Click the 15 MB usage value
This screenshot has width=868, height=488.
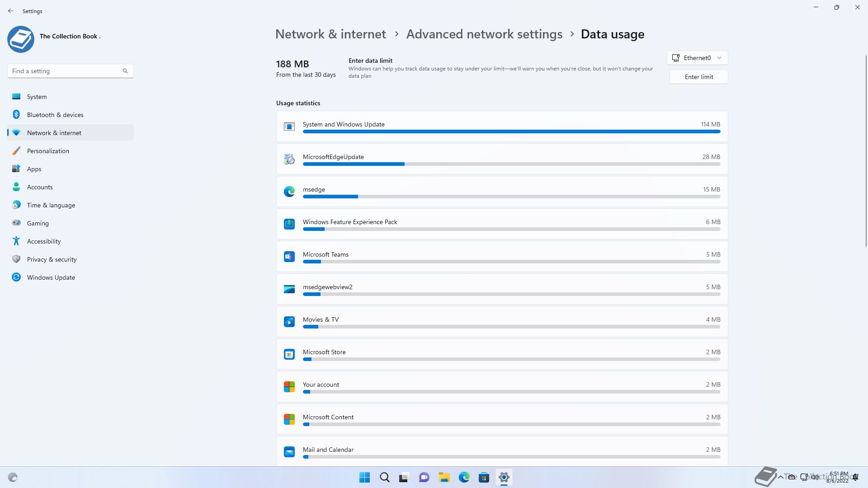pos(712,189)
